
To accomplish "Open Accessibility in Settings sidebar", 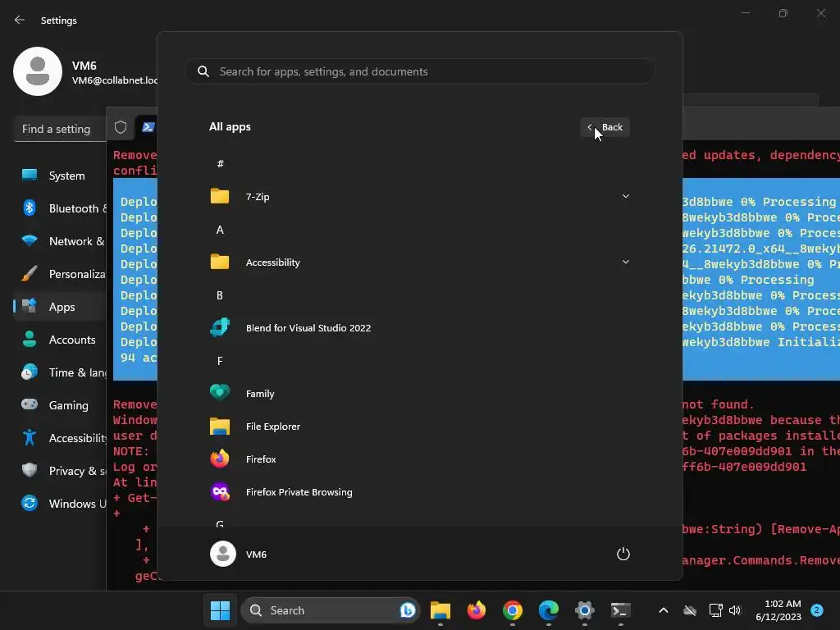I will click(60, 438).
